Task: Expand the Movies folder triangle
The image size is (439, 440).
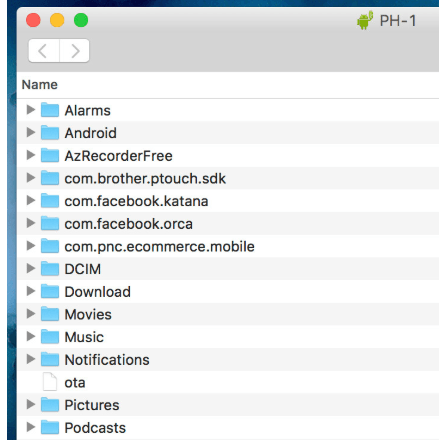Action: pos(31,314)
